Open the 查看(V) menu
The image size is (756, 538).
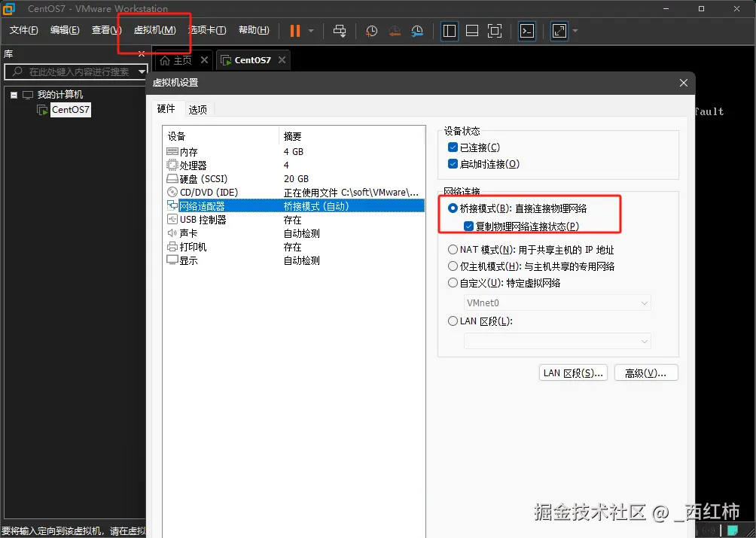107,30
